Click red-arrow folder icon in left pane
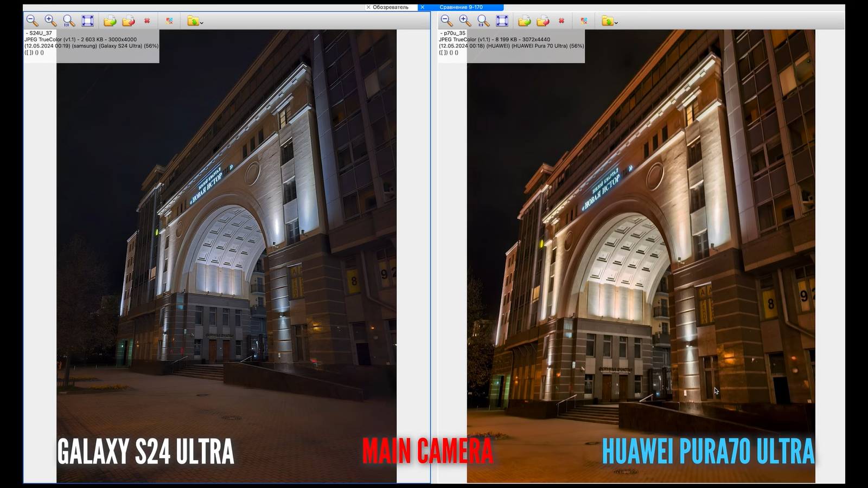 [x=129, y=21]
